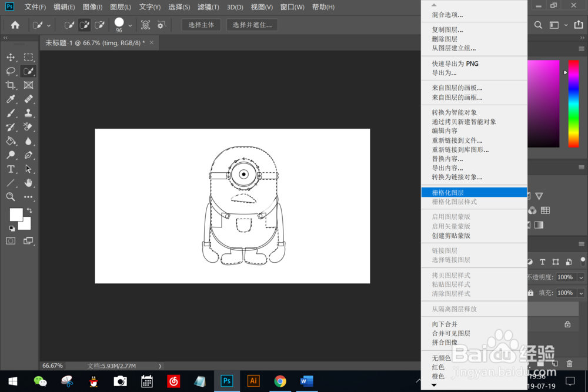The height and width of the screenshot is (392, 588).
Task: Click the zoom percentage field 66.67%
Action: pyautogui.click(x=52, y=366)
